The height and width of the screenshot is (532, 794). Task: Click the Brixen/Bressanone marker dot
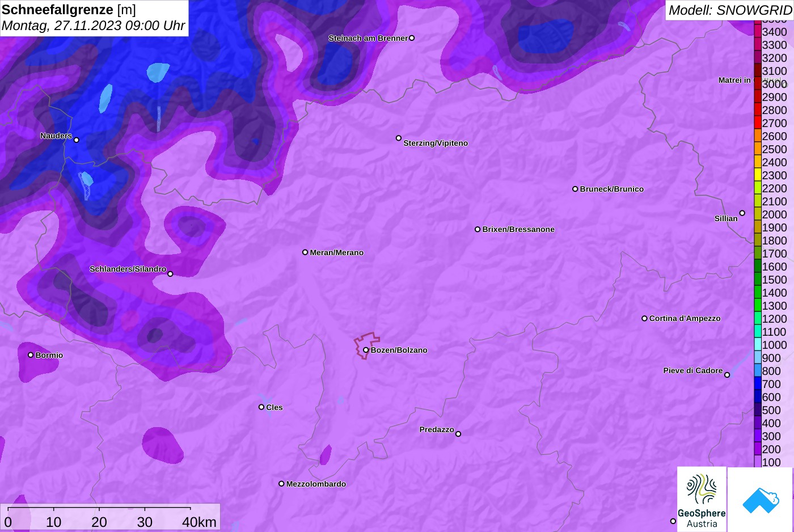click(x=478, y=229)
